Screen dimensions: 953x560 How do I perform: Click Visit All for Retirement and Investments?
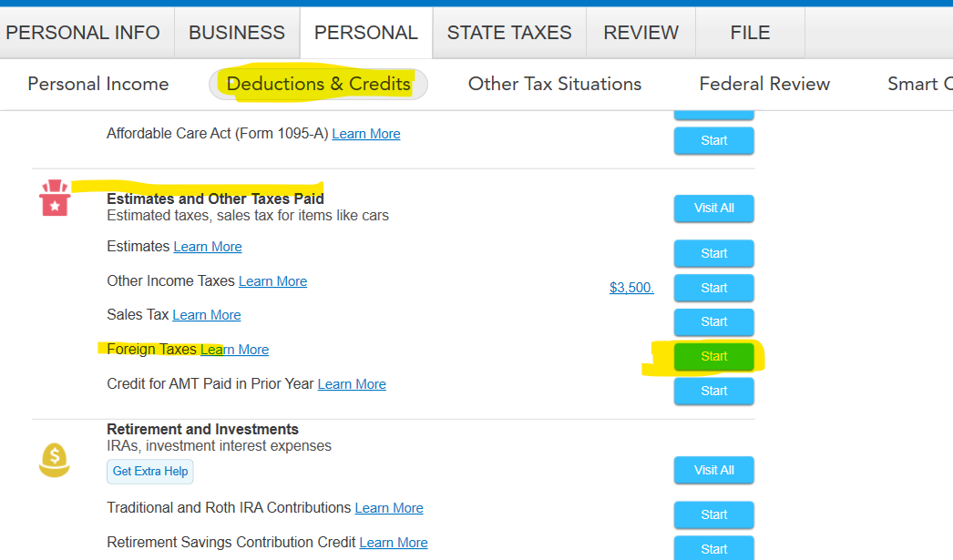714,470
